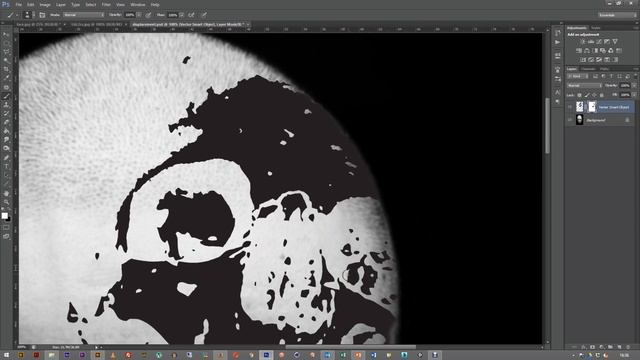Select the Rectangular Marquee tool

(6, 43)
